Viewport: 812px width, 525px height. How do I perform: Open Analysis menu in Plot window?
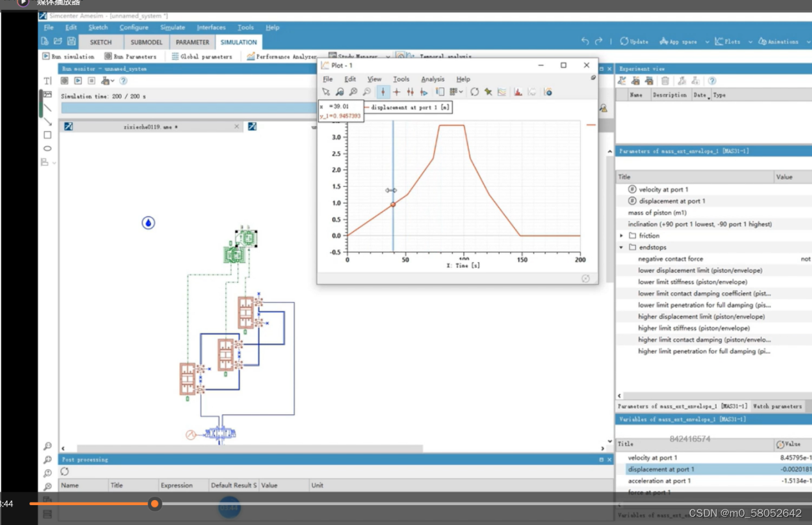point(433,79)
